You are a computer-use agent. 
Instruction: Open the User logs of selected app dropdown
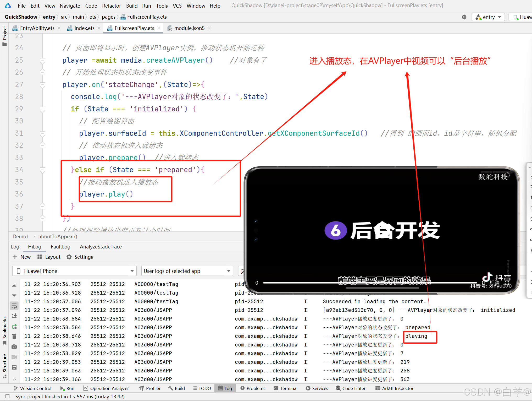click(187, 271)
